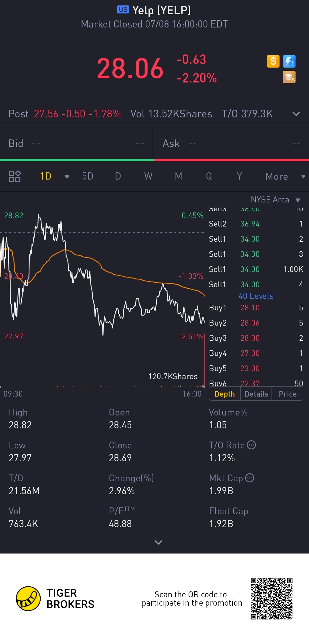
Task: Open the 1D timeframe dropdown arrow
Action: (67, 177)
